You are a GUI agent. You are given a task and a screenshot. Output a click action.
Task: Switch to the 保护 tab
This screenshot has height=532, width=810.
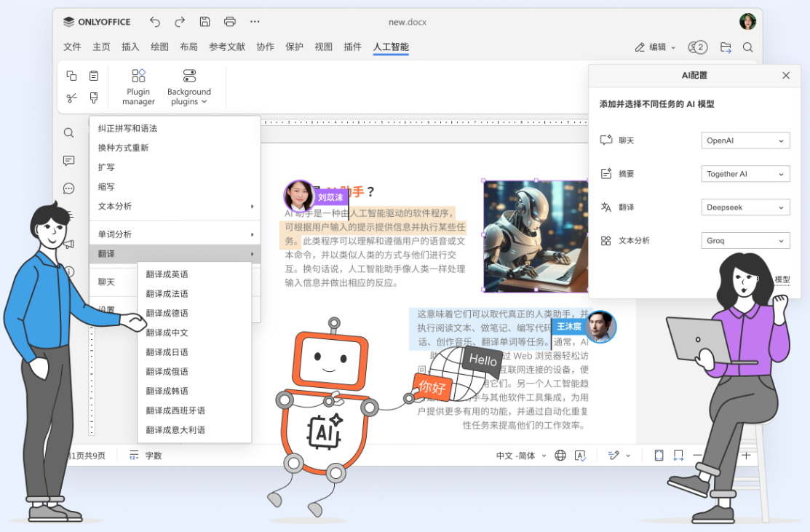coord(294,47)
